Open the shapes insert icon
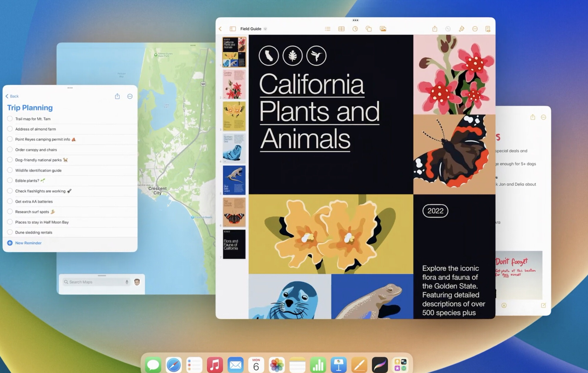 pyautogui.click(x=369, y=29)
